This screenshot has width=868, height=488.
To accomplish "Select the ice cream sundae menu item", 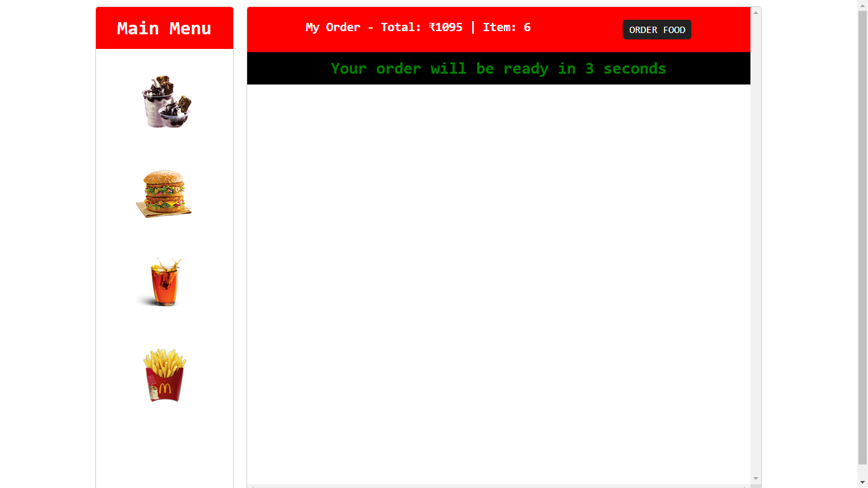I will click(165, 102).
